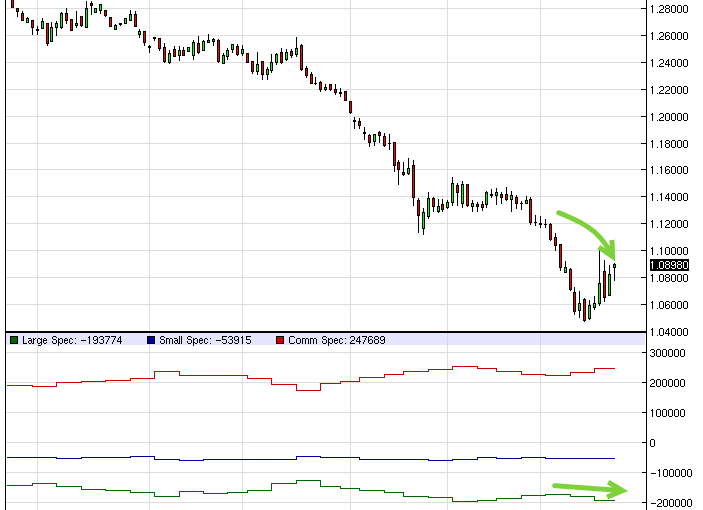Click the 0 indicator axis label
Screen dimensions: 703x510
click(652, 443)
